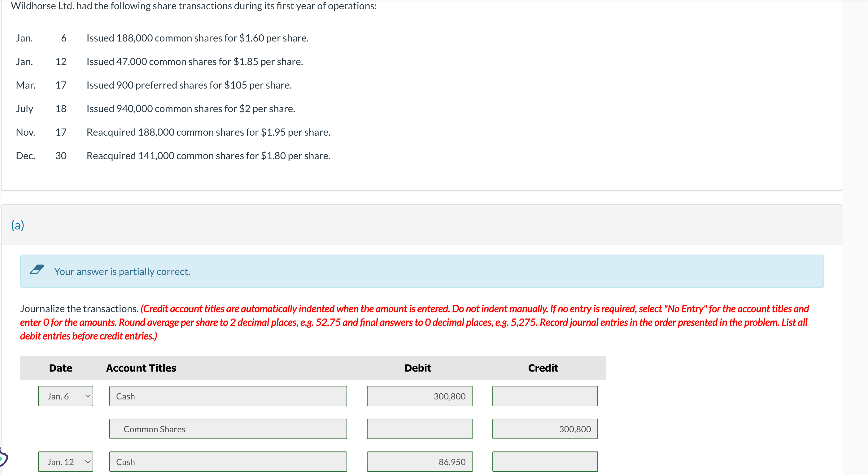This screenshot has height=475, width=868.
Task: Select the empty debit field beside Common Shares
Action: (x=420, y=429)
